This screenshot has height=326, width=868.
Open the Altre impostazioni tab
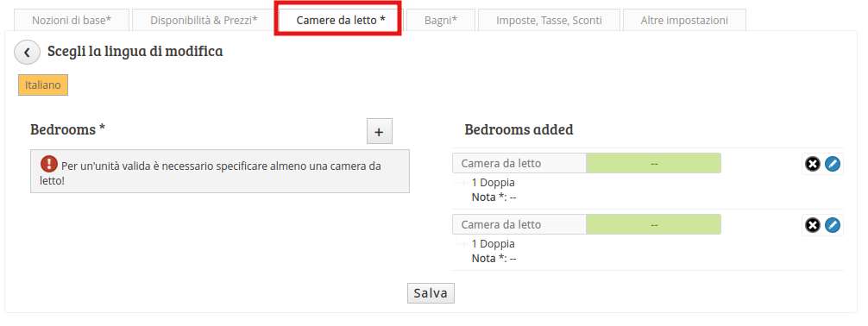[x=684, y=21]
